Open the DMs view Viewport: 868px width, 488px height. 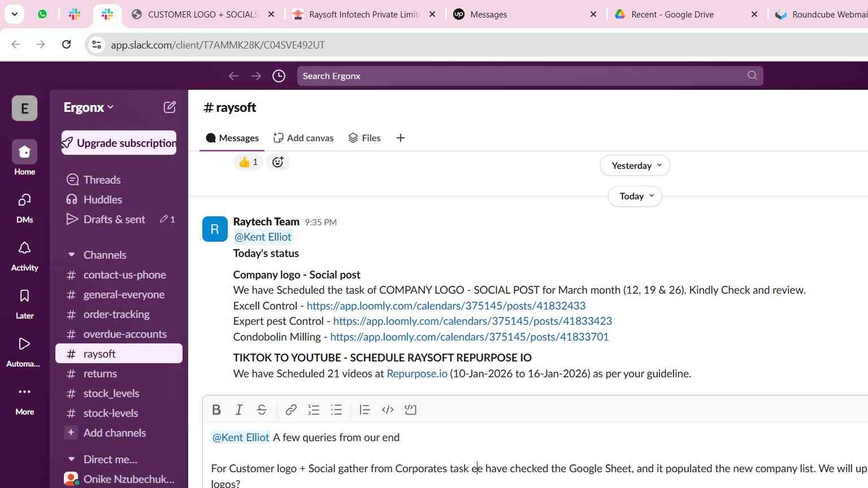coord(24,207)
